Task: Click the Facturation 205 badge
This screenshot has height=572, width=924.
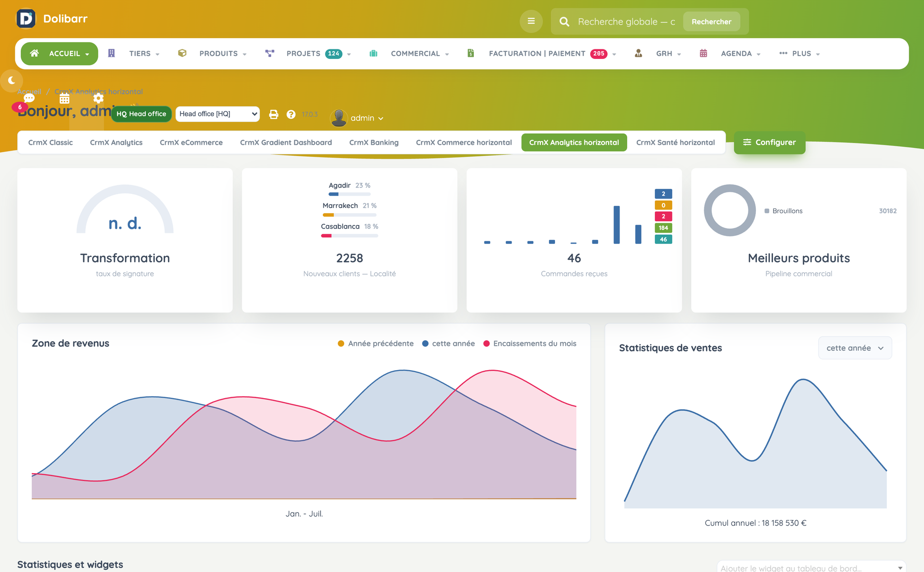Action: click(x=599, y=54)
